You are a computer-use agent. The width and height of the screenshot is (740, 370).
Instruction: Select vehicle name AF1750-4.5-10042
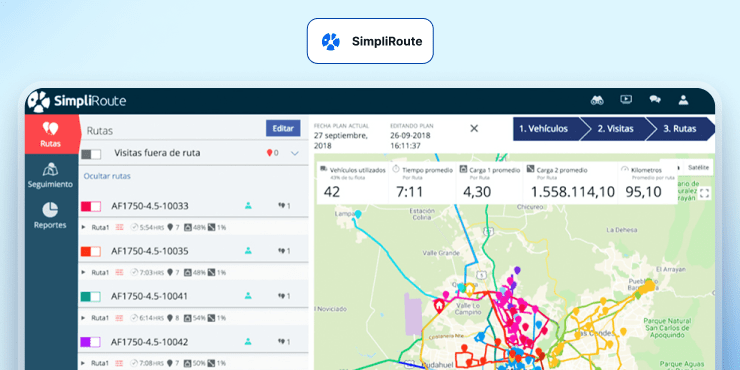[x=150, y=342]
